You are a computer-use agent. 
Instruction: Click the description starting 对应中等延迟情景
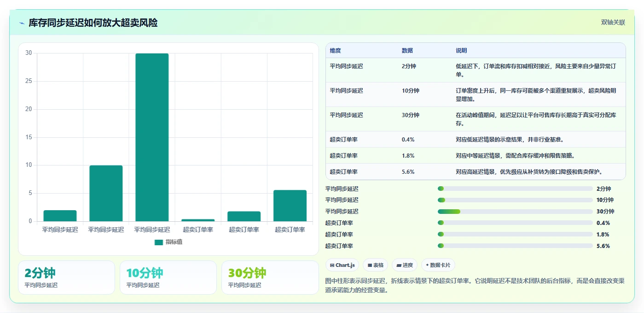coord(516,155)
